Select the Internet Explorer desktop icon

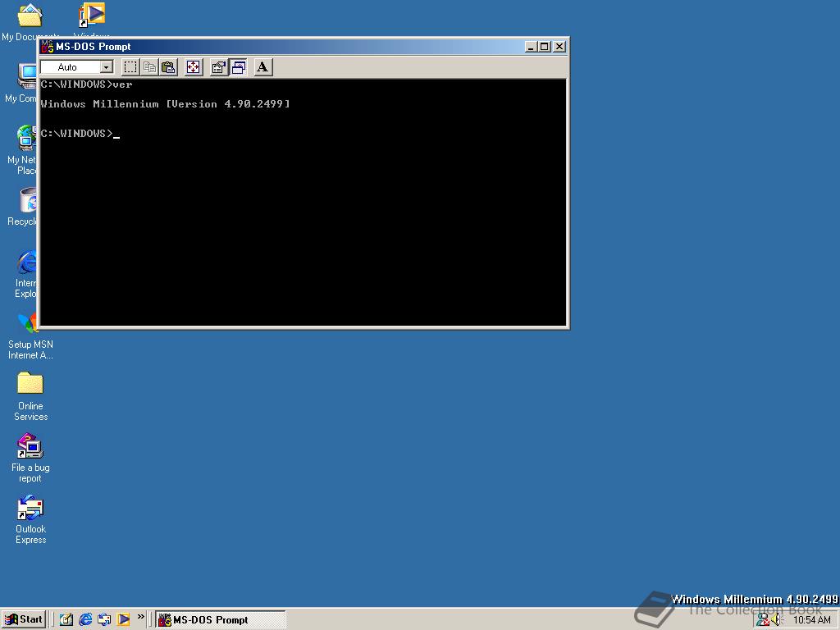pos(27,262)
